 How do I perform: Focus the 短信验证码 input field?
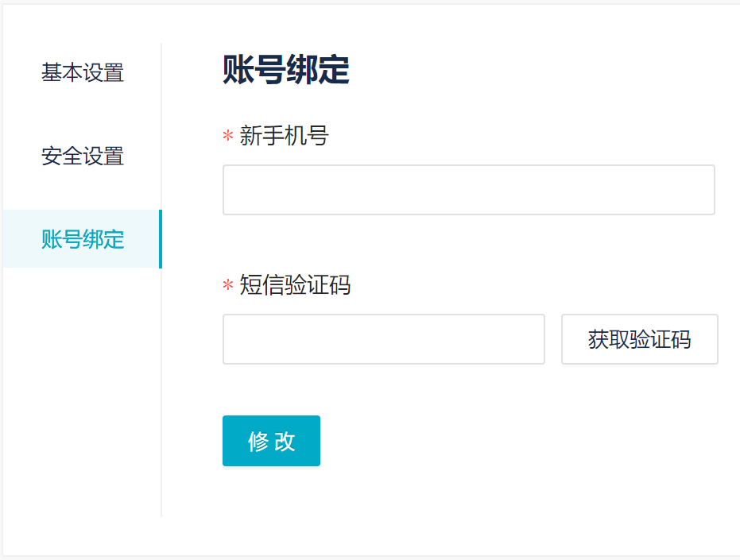click(383, 339)
